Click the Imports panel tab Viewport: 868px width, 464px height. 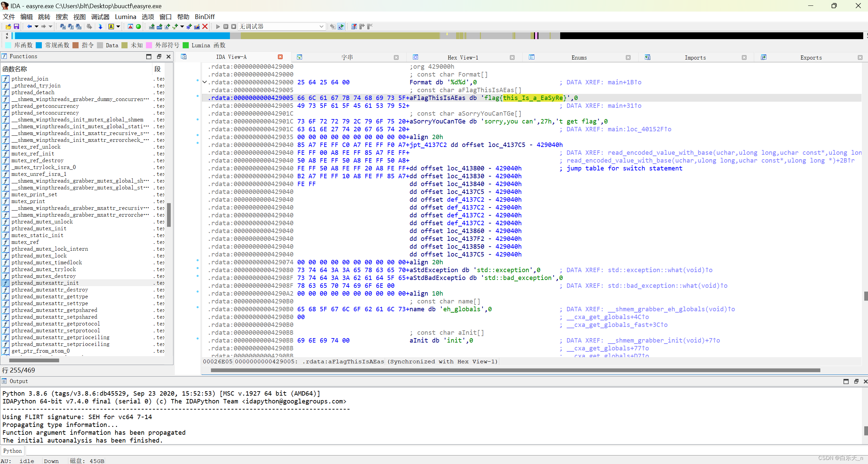click(695, 57)
